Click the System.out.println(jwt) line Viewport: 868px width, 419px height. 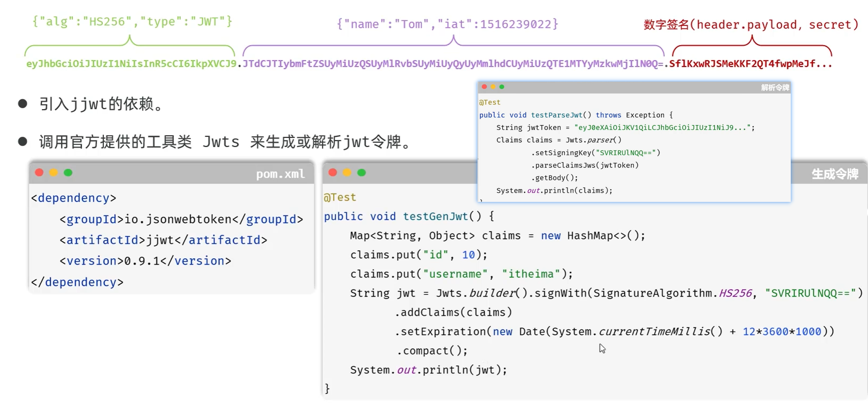pyautogui.click(x=429, y=370)
